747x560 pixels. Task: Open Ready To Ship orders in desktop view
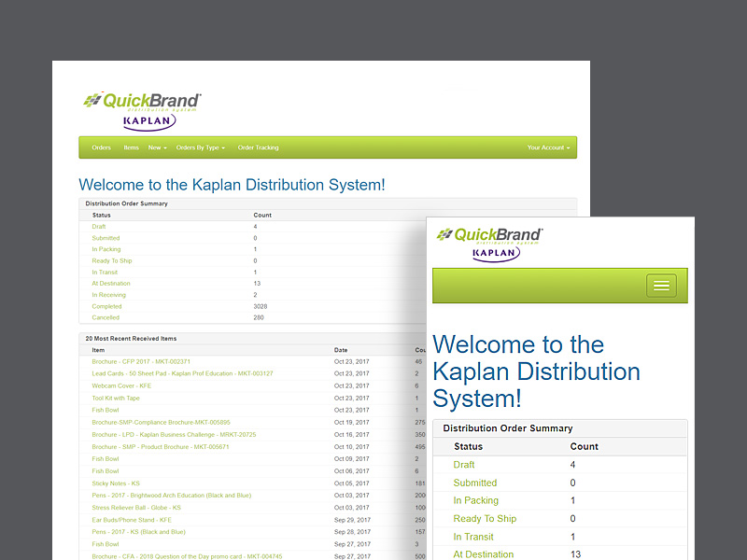click(x=112, y=261)
